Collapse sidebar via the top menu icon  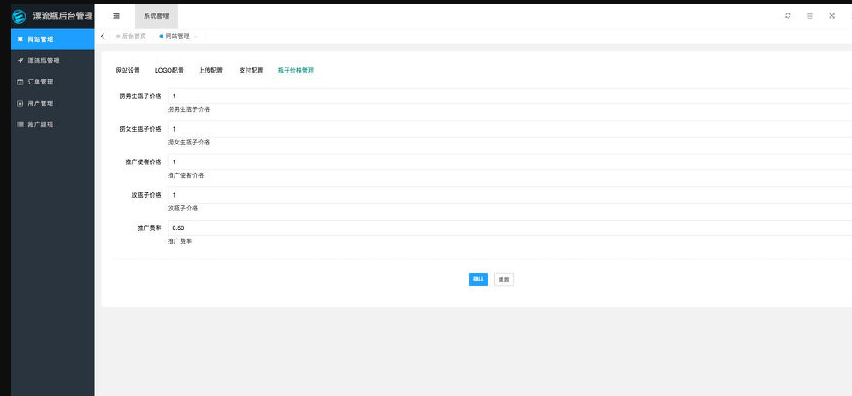pos(116,16)
